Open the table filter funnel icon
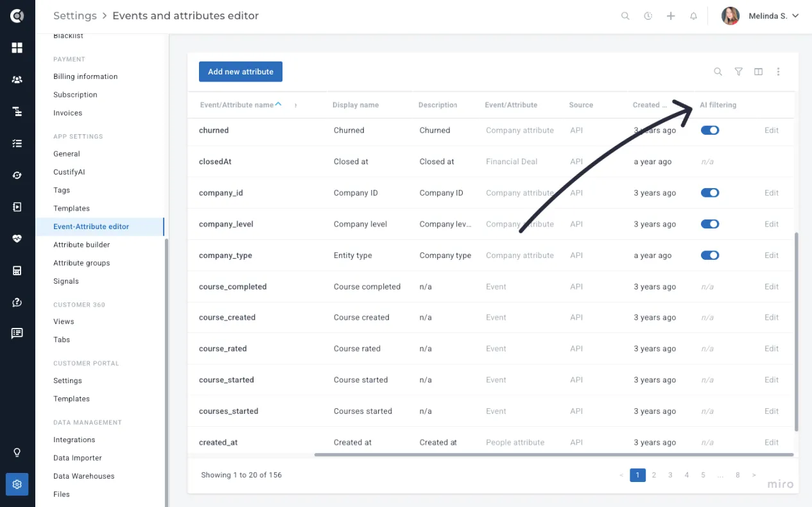 click(739, 72)
